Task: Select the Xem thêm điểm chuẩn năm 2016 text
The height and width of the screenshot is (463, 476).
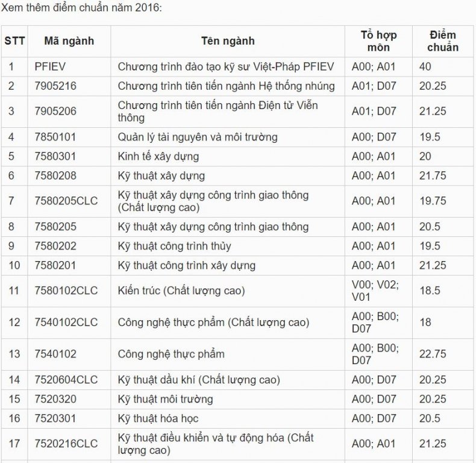Action: tap(82, 8)
